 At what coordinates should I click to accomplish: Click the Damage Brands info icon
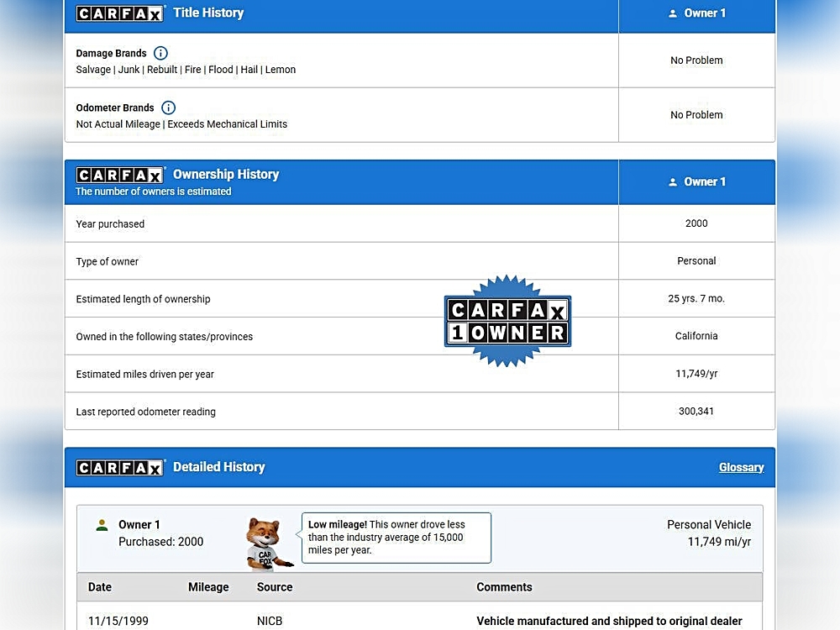160,53
